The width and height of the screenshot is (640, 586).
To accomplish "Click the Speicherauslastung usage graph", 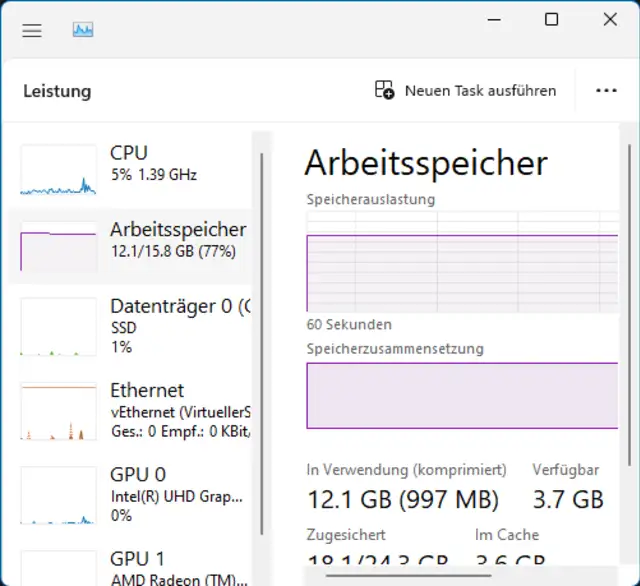I will pyautogui.click(x=462, y=262).
